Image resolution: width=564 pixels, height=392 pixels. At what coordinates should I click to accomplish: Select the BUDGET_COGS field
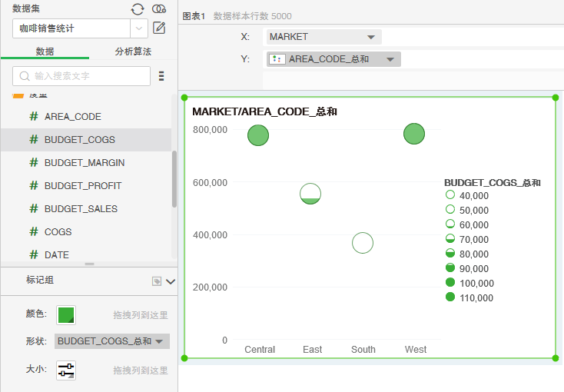tap(80, 140)
